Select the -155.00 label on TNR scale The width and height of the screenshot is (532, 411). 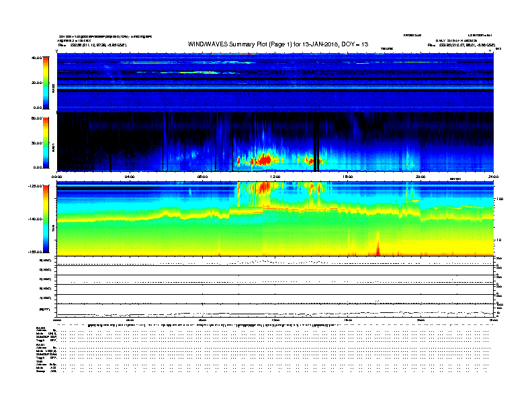36,252
